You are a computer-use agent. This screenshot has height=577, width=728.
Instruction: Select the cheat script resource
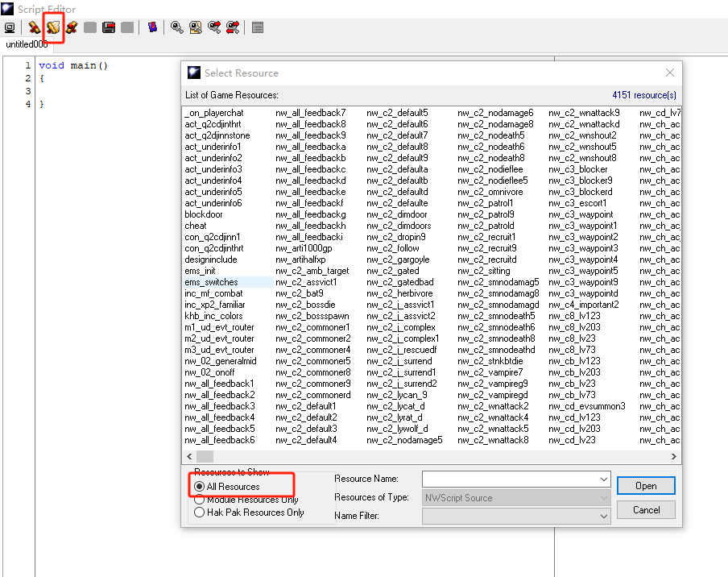196,226
